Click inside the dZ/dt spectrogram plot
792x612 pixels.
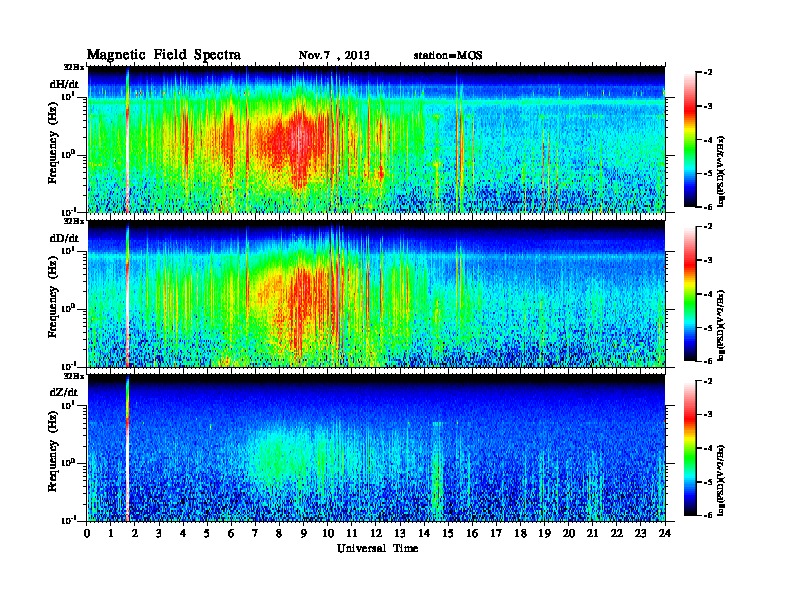pos(376,448)
